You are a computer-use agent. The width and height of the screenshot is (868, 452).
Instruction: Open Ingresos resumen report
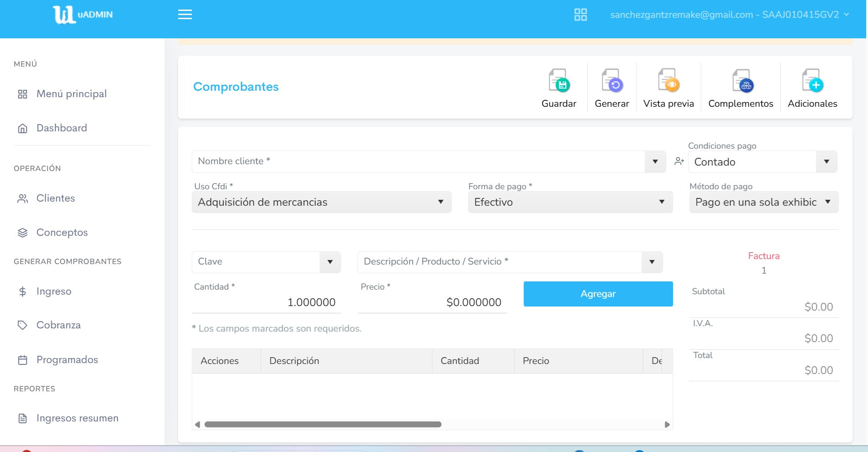78,418
